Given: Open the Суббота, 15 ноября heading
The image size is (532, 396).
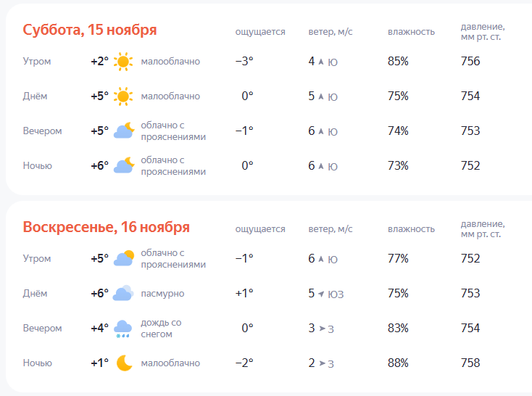Looking at the screenshot, I should [x=90, y=30].
